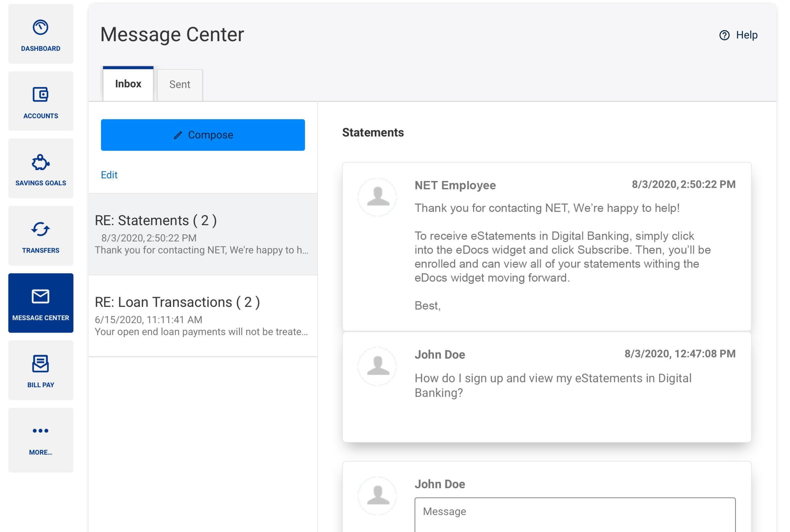The width and height of the screenshot is (790, 532).
Task: Click the Help question mark icon
Action: click(x=724, y=35)
